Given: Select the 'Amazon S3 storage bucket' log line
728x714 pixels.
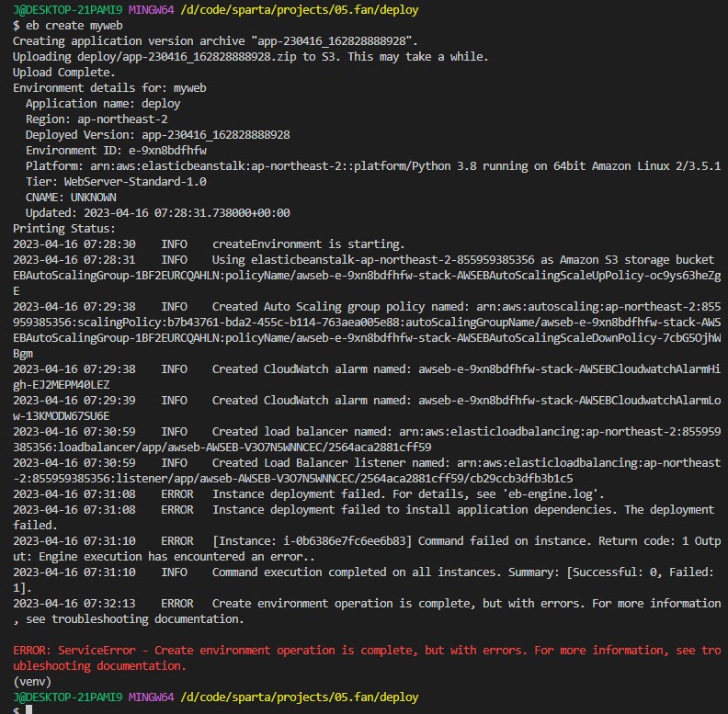Looking at the screenshot, I should point(363,260).
